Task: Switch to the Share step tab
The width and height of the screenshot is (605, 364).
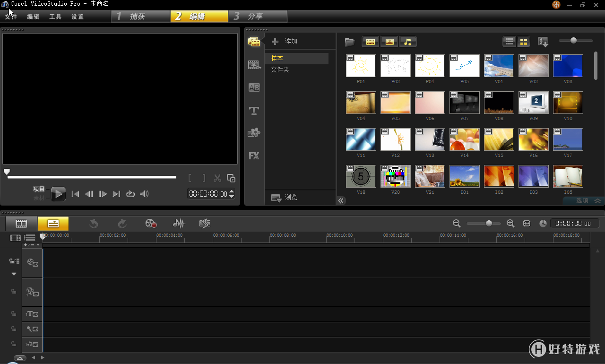Action: pyautogui.click(x=258, y=17)
